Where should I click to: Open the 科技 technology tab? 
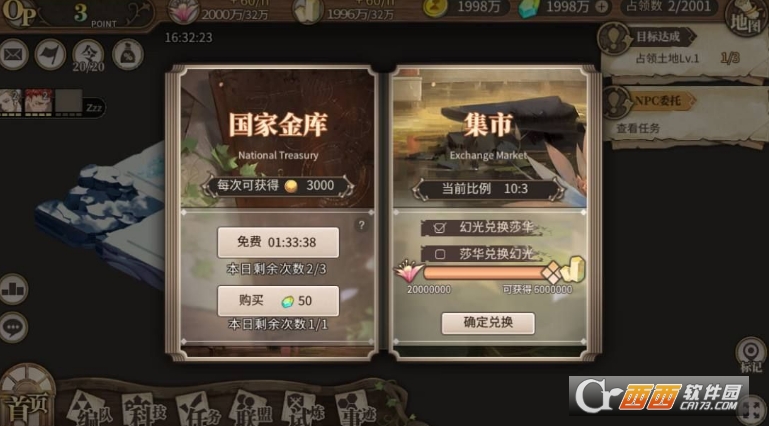point(143,408)
